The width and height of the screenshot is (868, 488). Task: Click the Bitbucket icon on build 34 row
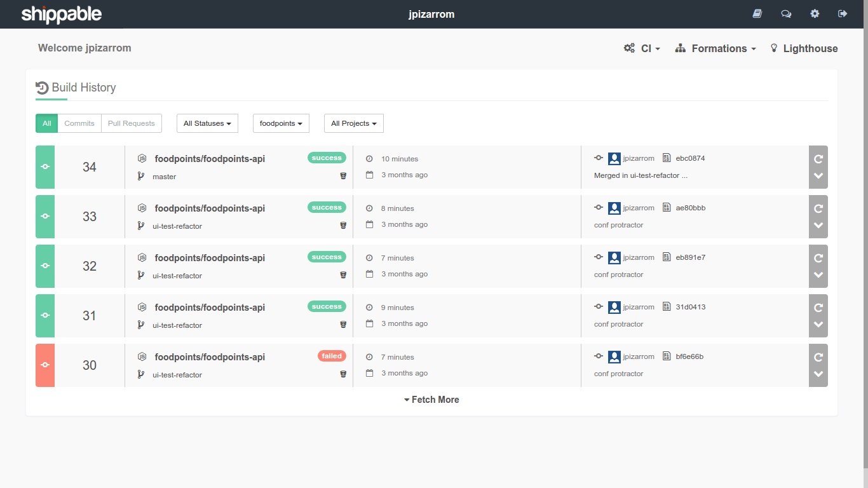click(x=343, y=175)
